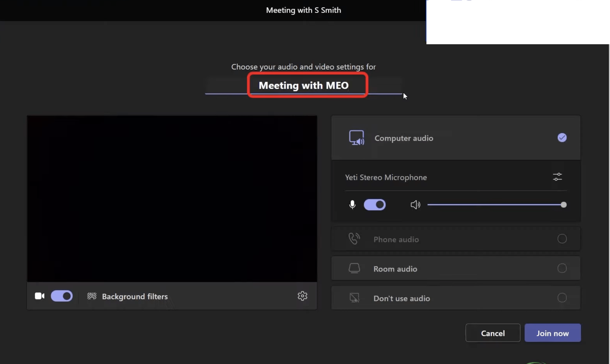The image size is (610, 364).
Task: Click the Room audio label
Action: tap(395, 269)
